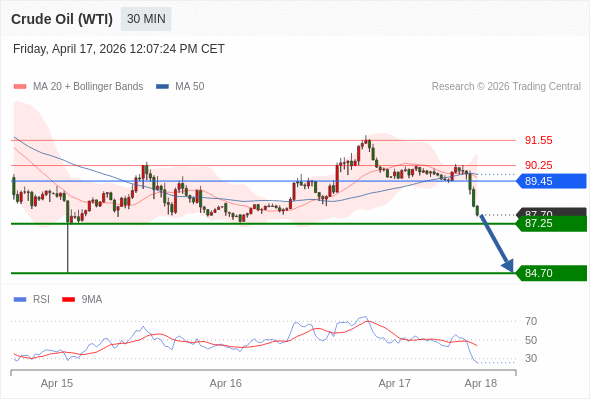Viewport: 590px width, 400px height.
Task: Click the MA 50 blue legend swatch
Action: tap(162, 87)
